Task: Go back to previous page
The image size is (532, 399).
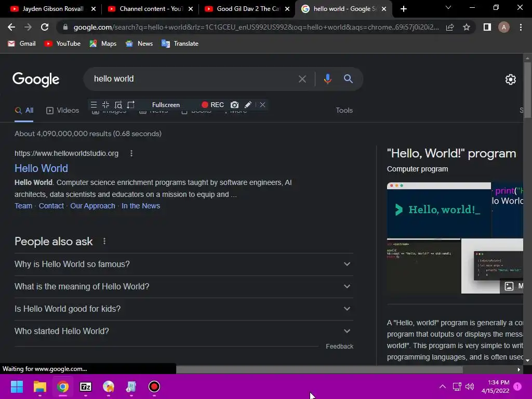Action: (x=11, y=27)
